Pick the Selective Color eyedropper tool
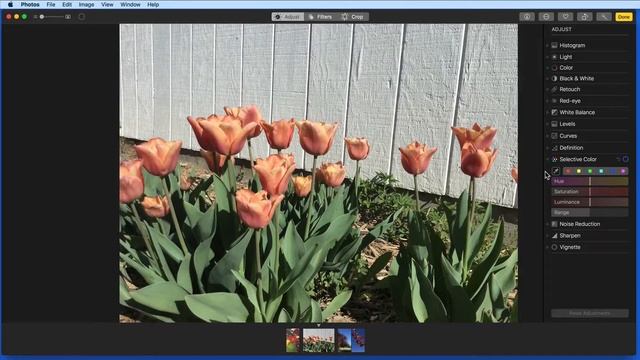 pos(556,171)
